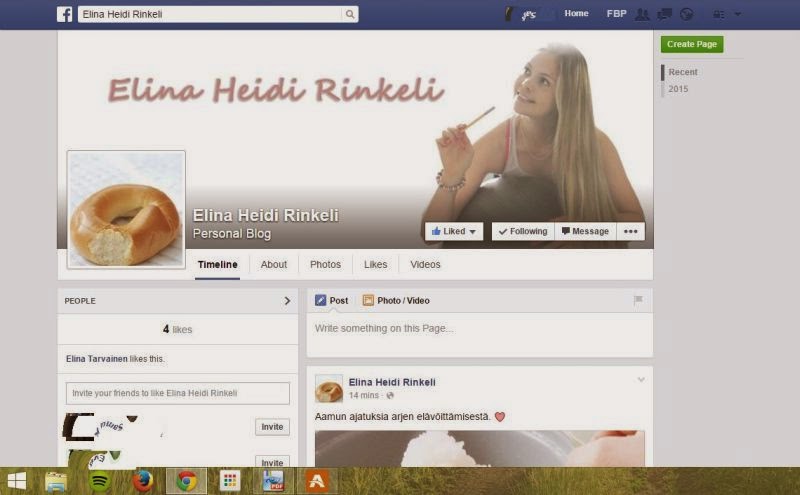800x495 pixels.
Task: Open the messages icon in top bar
Action: [663, 14]
